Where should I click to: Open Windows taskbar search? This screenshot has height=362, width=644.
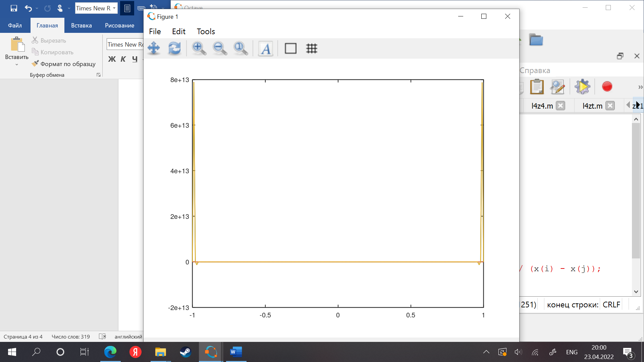pyautogui.click(x=36, y=352)
